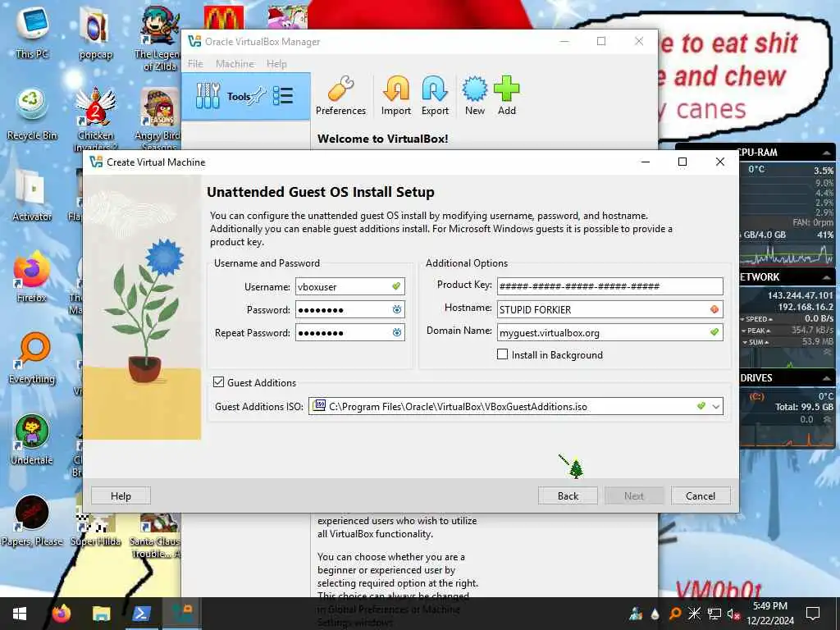
Task: Collapse the CPU-RAM gadget section
Action: coord(827,153)
